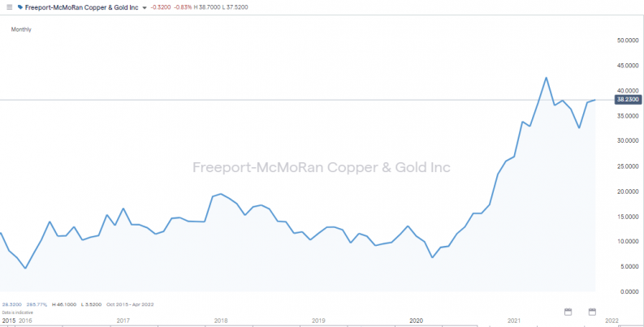Select 2020 on the time axis
The height and width of the screenshot is (327, 644).
pos(416,321)
